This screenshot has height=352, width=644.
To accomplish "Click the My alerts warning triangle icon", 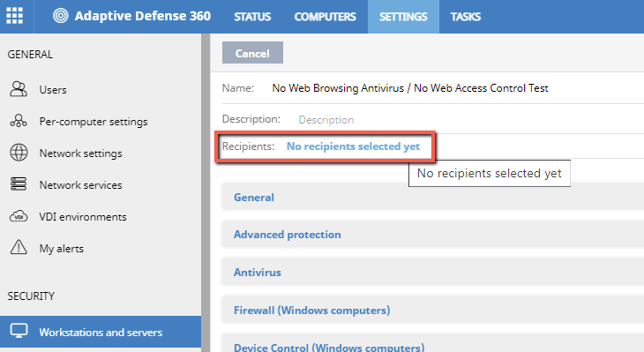I will [19, 247].
